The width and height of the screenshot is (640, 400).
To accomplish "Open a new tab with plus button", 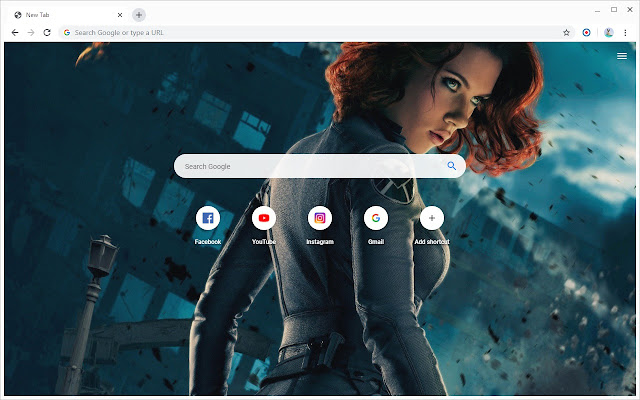I will [139, 15].
